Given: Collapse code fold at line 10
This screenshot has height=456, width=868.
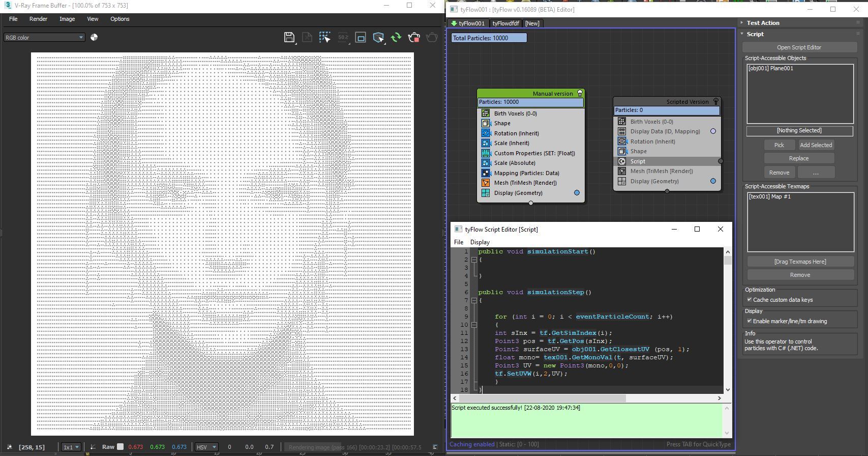Looking at the screenshot, I should (474, 325).
